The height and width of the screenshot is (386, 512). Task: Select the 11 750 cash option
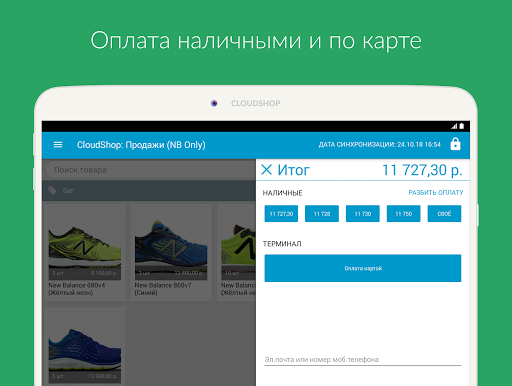click(404, 214)
